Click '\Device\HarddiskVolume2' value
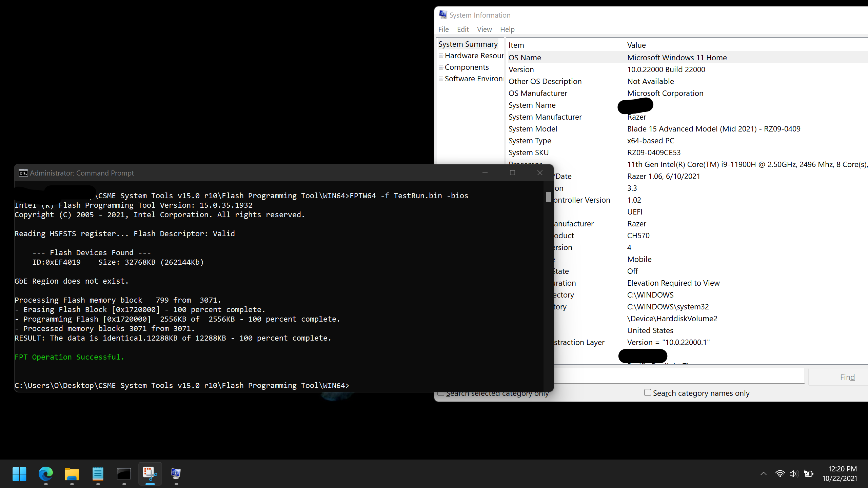The width and height of the screenshot is (868, 488). pyautogui.click(x=672, y=319)
